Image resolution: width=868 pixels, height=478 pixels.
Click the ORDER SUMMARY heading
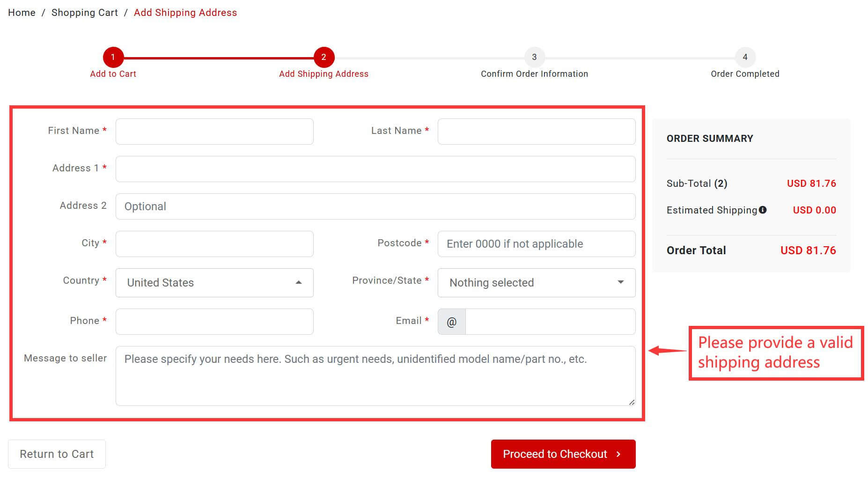(x=710, y=139)
